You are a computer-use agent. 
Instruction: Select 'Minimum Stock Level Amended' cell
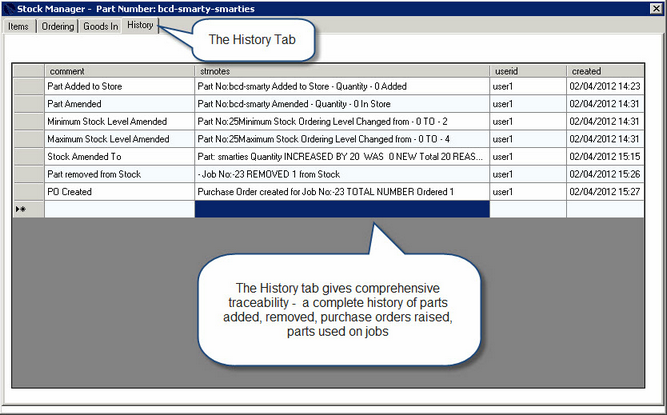click(x=120, y=122)
